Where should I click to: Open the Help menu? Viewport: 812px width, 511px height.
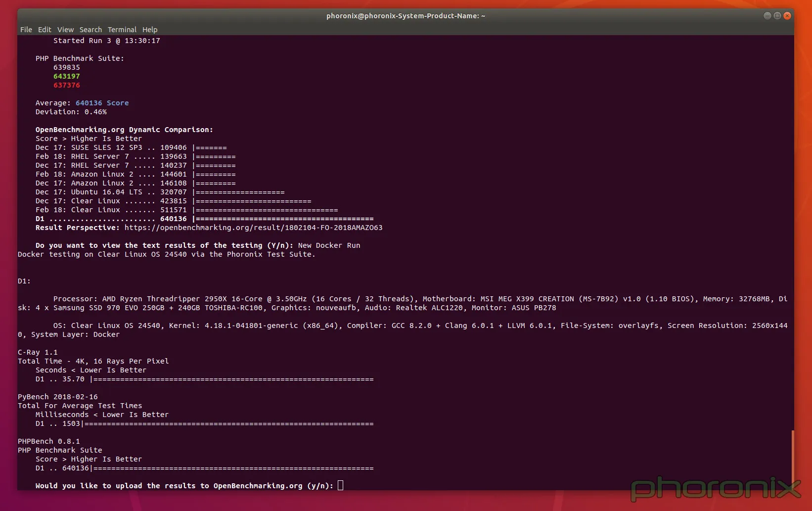click(x=150, y=30)
